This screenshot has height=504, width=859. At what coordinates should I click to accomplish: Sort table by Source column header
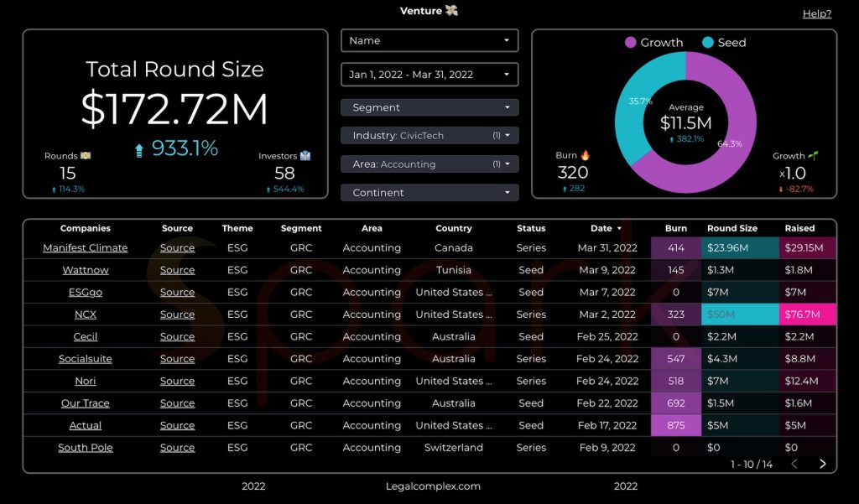(178, 228)
